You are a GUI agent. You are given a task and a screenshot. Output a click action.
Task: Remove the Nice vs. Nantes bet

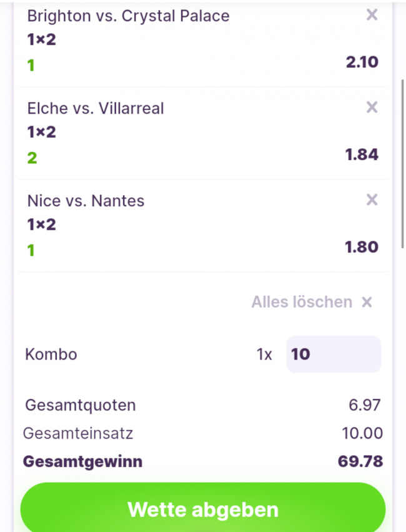tap(372, 200)
